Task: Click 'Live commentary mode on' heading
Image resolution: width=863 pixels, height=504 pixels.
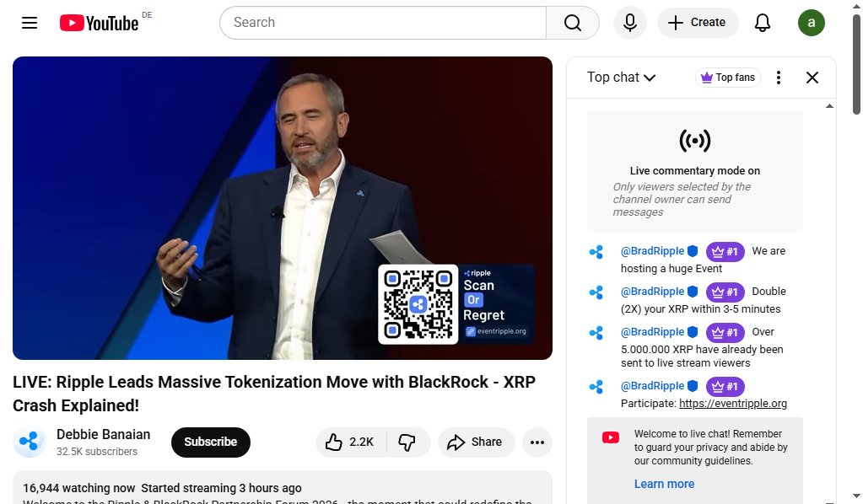Action: 694,171
